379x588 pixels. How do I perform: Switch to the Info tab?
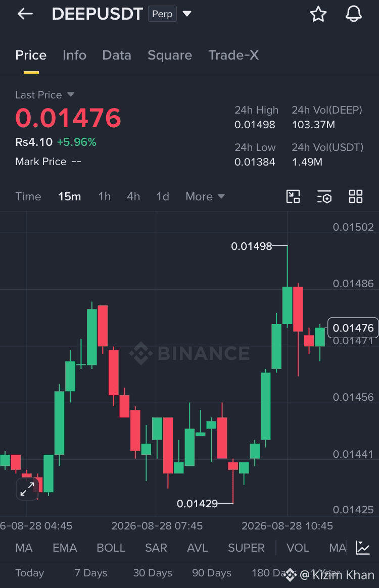[x=74, y=55]
